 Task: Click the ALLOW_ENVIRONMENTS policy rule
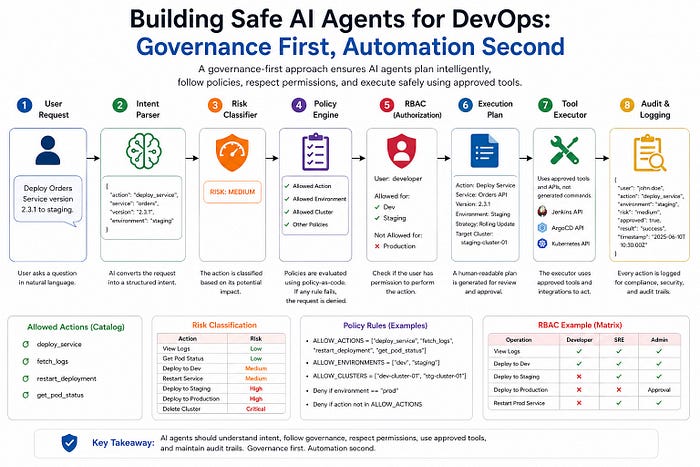pos(376,363)
